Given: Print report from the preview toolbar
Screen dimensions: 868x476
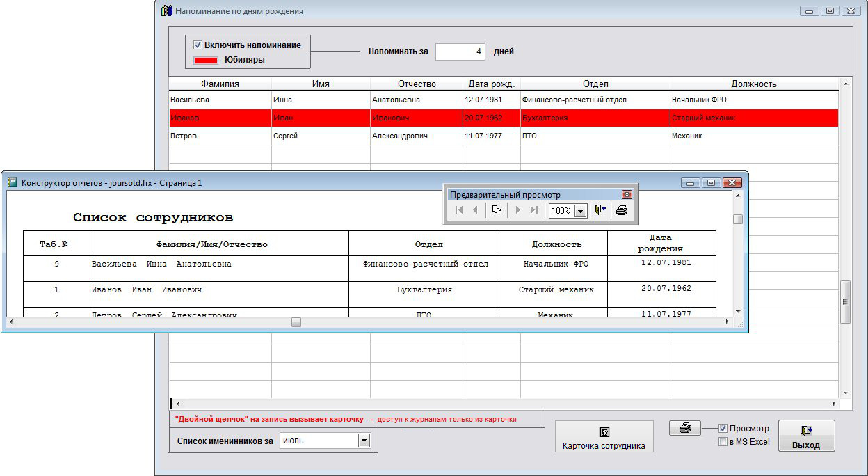Looking at the screenshot, I should [x=622, y=210].
